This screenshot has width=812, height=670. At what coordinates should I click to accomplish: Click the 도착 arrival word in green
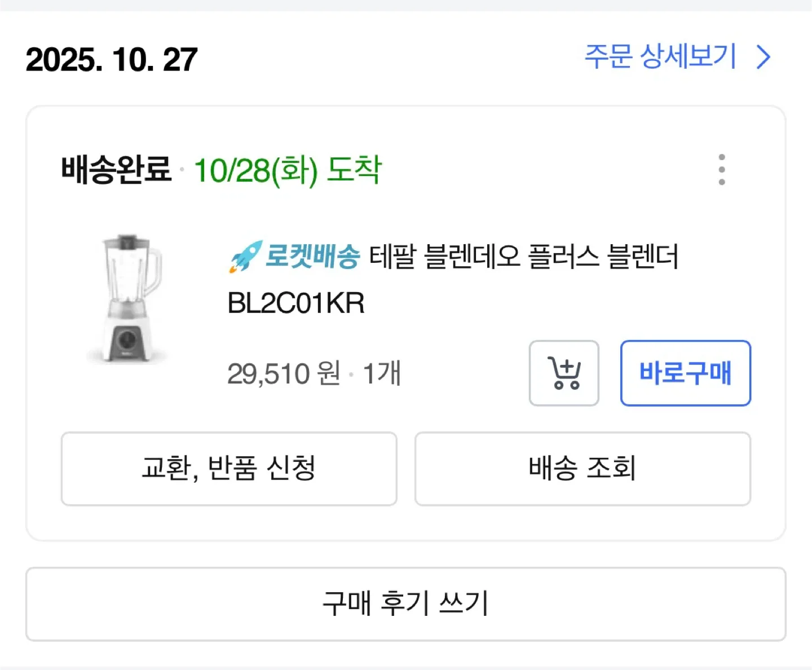click(x=354, y=169)
